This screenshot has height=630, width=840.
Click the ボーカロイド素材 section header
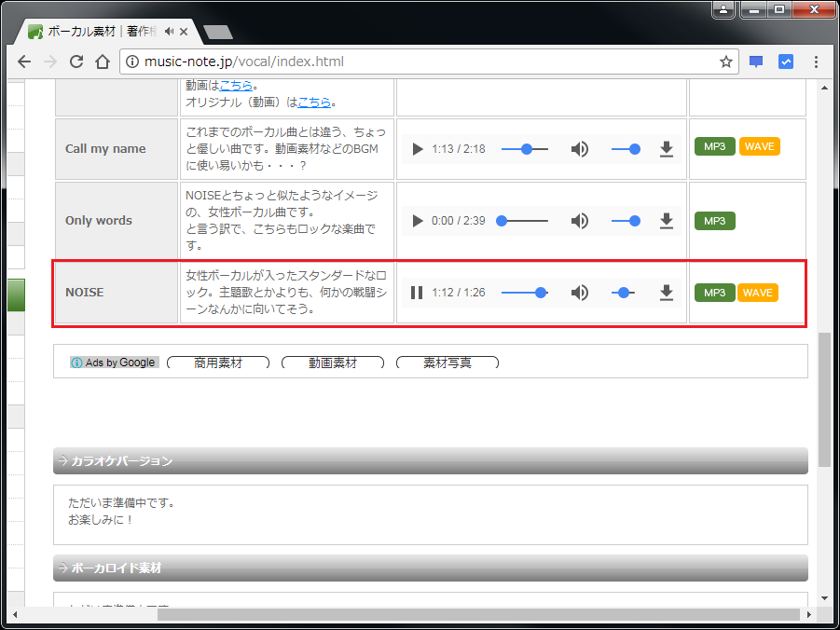[430, 568]
